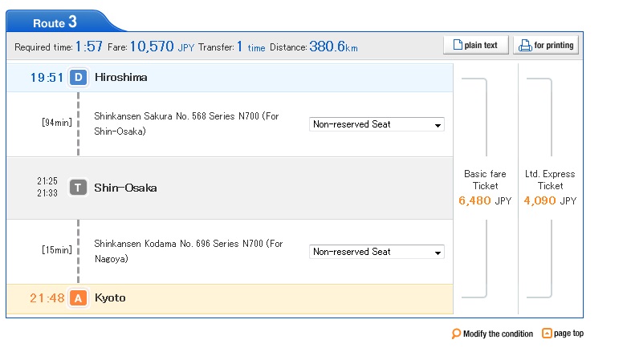Image resolution: width=627 pixels, height=364 pixels.
Task: Click the [15min] duration label
Action: [57, 249]
